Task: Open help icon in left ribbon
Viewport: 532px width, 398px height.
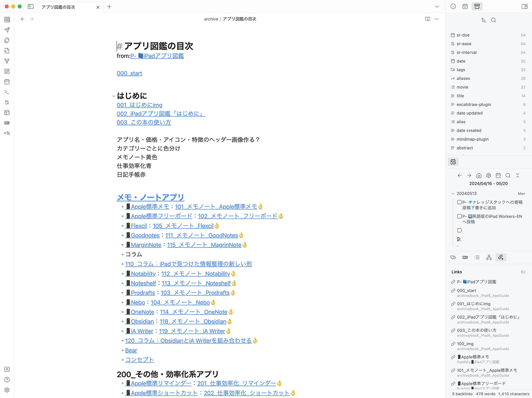Action: 7,380
